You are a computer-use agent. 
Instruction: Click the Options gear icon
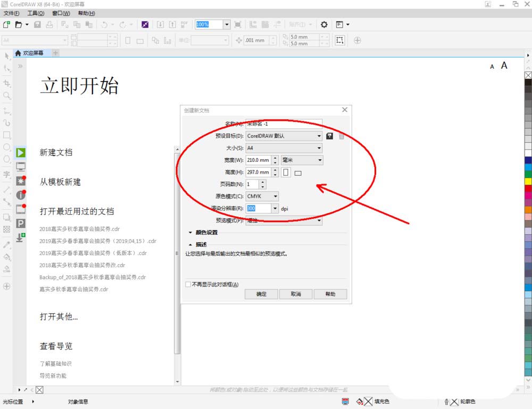324,24
